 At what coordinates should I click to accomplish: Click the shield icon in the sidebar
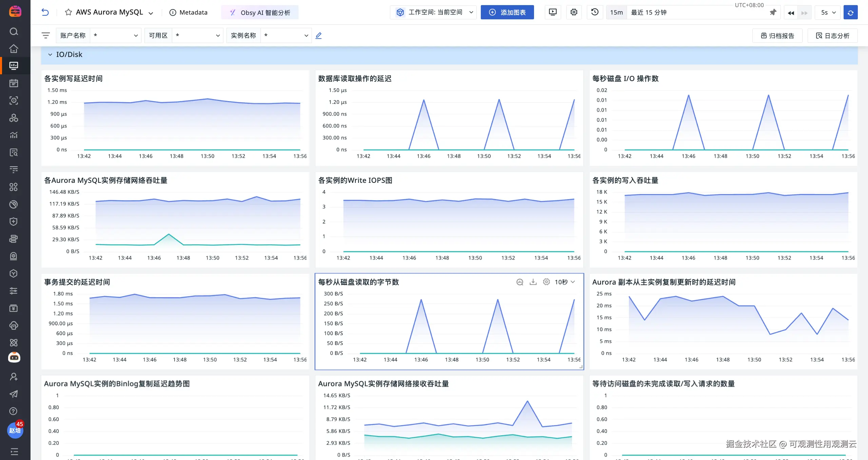[14, 222]
